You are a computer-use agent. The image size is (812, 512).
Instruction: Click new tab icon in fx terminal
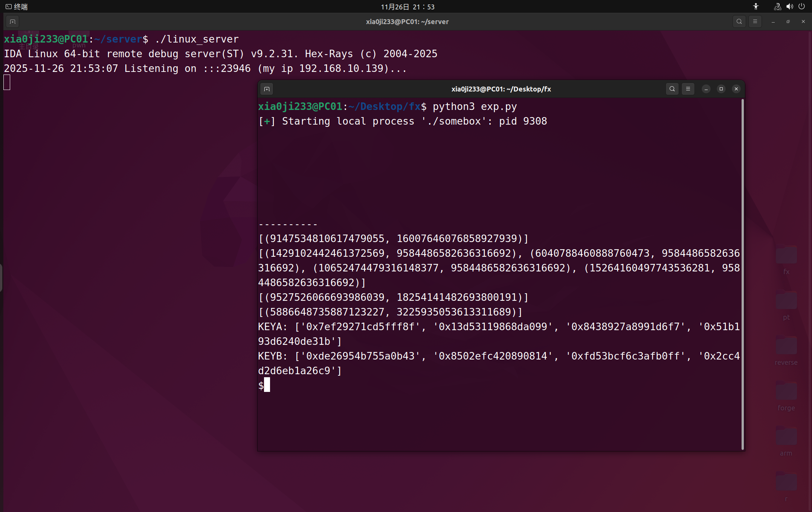tap(267, 89)
